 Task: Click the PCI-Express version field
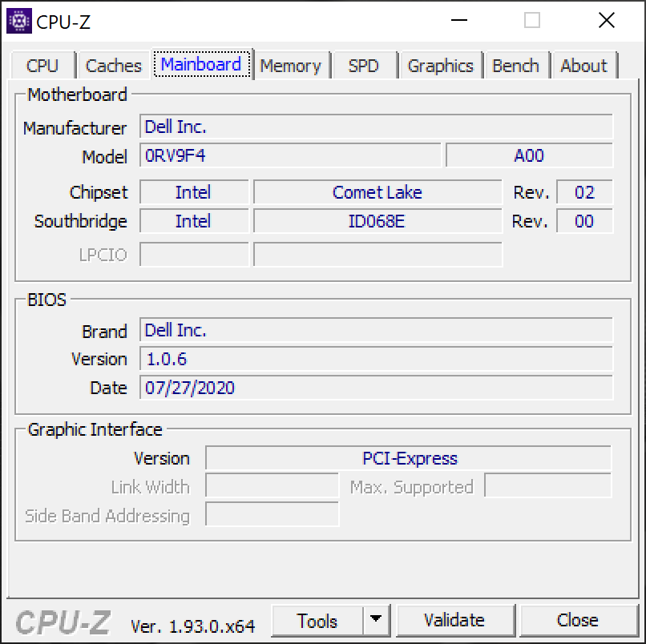(x=408, y=458)
